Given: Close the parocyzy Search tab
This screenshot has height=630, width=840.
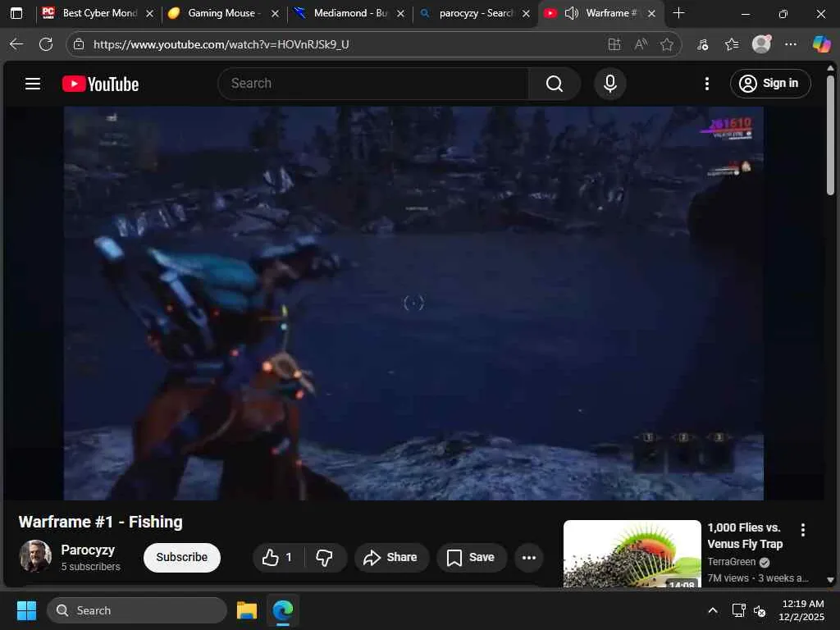Looking at the screenshot, I should (526, 14).
